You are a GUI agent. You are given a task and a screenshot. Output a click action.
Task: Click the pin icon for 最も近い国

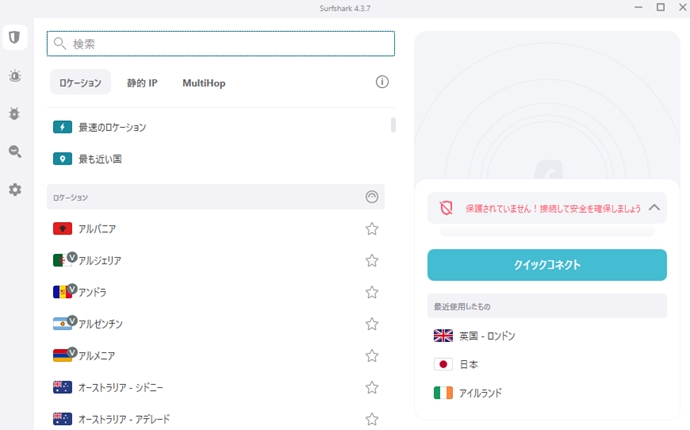coord(62,159)
